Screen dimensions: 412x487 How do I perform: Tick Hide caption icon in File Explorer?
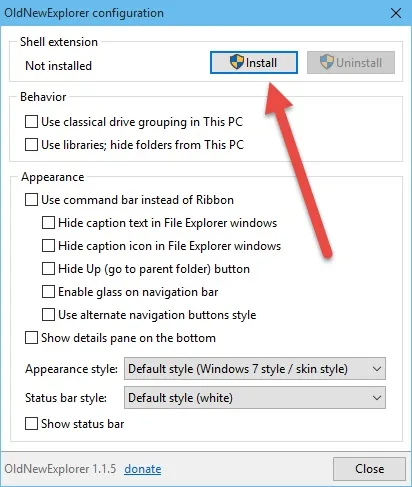(48, 246)
